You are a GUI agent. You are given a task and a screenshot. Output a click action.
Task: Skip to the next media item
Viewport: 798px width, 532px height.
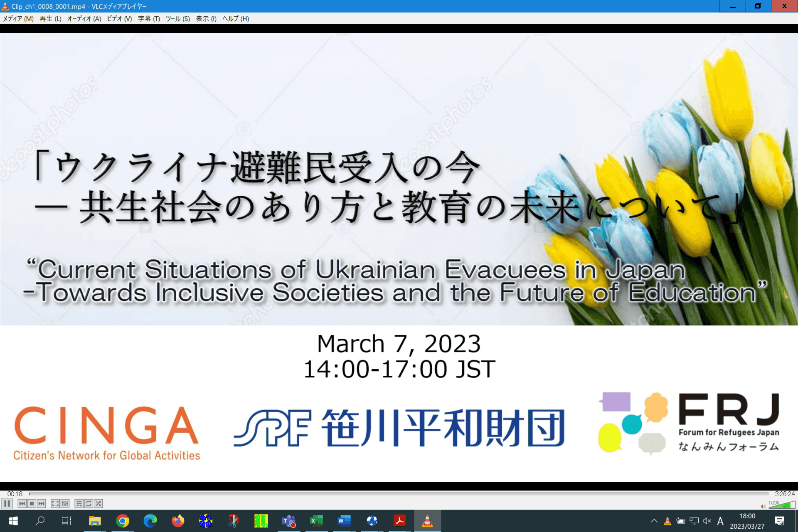coord(41,503)
